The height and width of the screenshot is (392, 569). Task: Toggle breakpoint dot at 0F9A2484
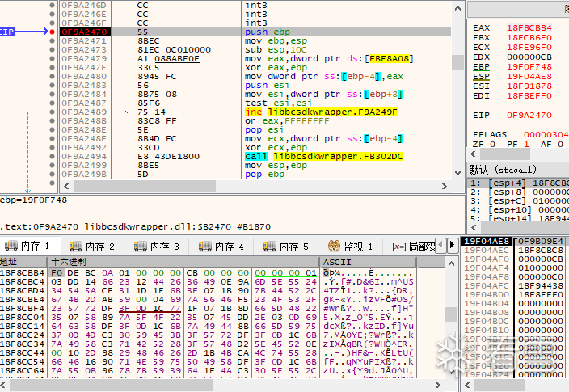coord(52,94)
